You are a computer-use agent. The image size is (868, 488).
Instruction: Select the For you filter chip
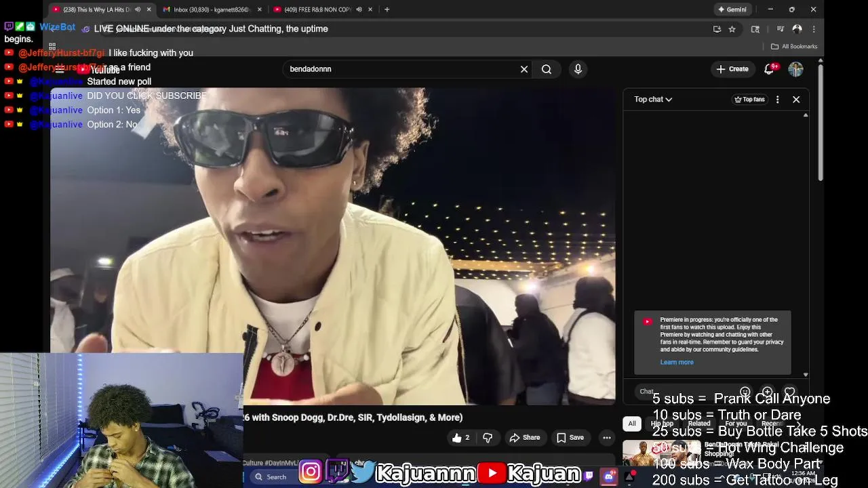(x=736, y=424)
